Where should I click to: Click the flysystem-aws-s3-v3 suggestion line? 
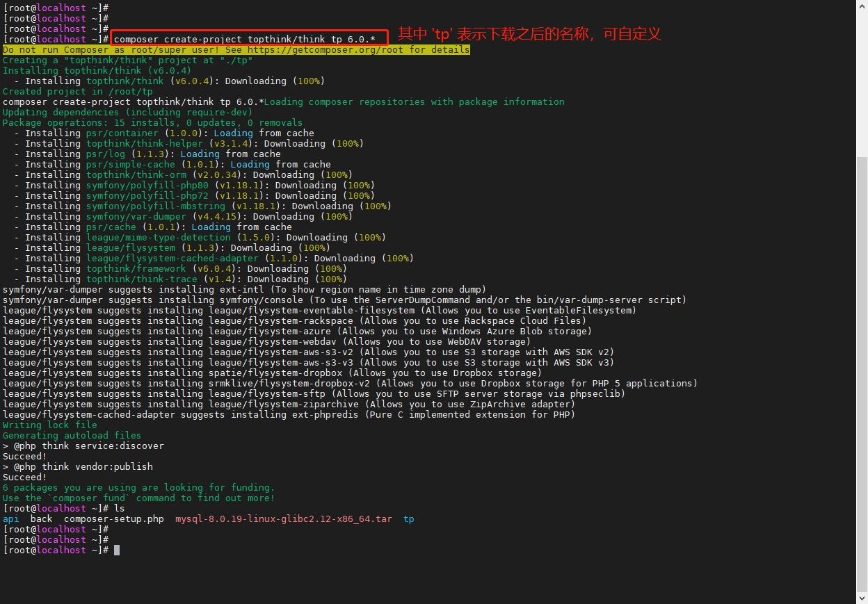[309, 363]
